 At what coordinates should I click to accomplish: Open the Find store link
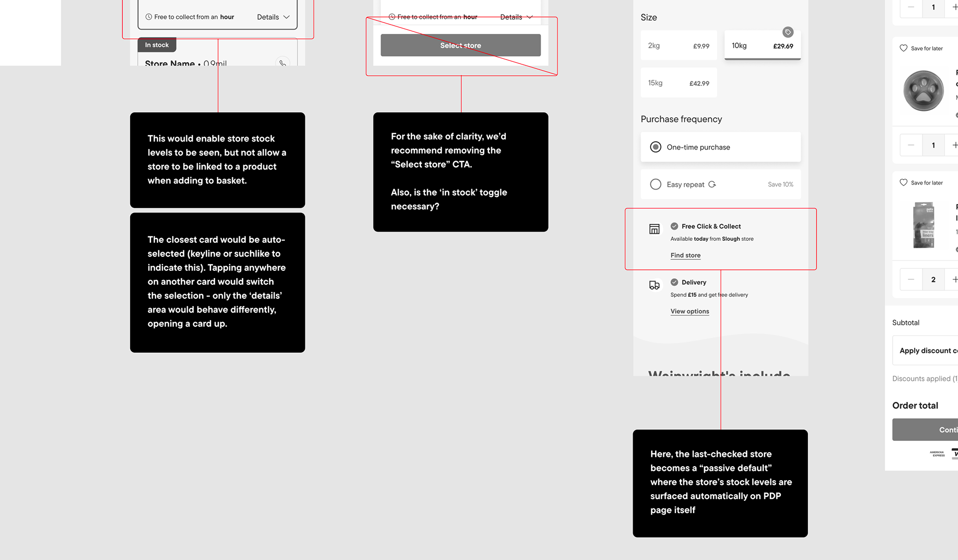coord(686,255)
